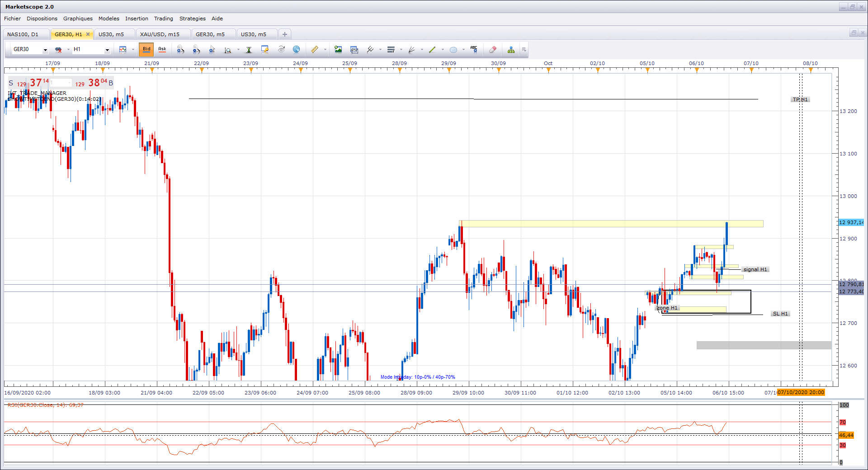Viewport: 868px width, 470px height.
Task: Open the Modeles menu
Action: [x=109, y=19]
